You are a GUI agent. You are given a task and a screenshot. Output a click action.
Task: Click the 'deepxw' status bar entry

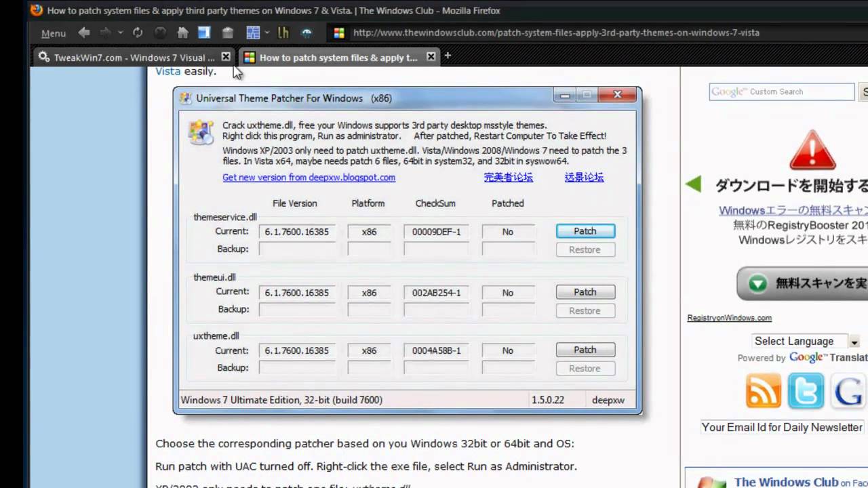coord(608,400)
